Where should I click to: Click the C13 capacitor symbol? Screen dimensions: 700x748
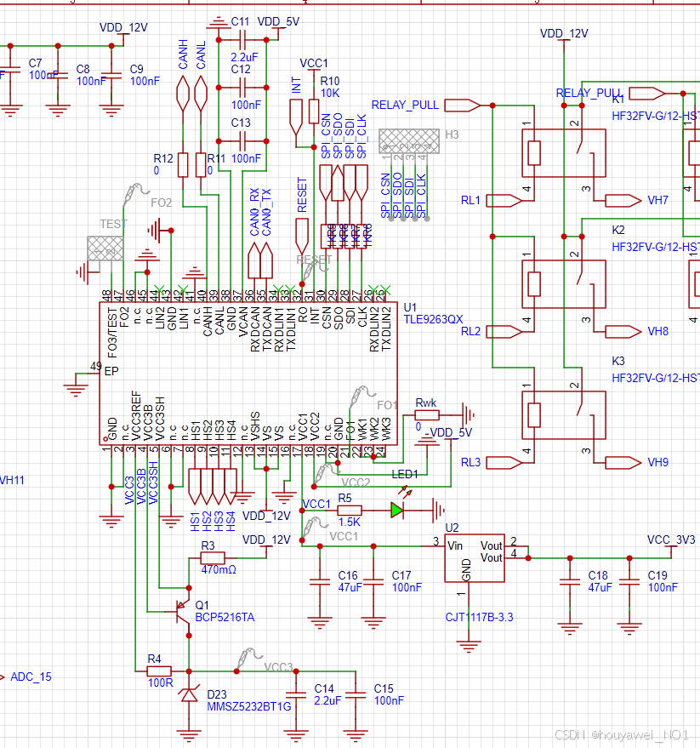(x=242, y=141)
